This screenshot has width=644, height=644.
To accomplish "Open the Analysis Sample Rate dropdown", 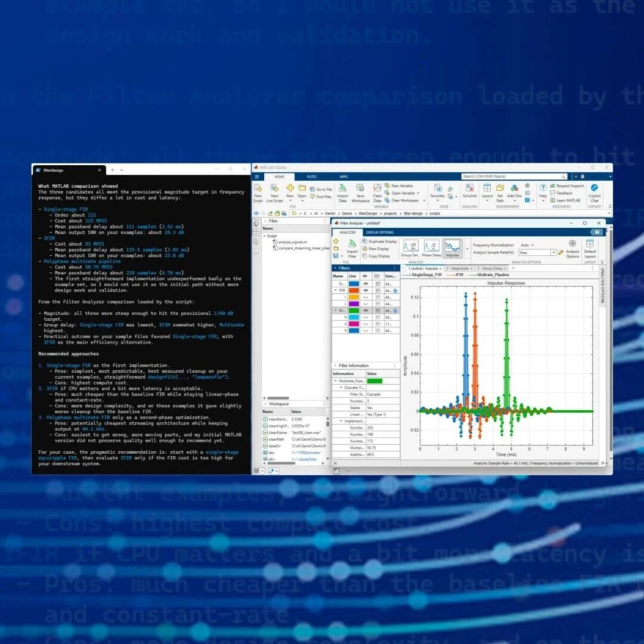I will coord(553,253).
